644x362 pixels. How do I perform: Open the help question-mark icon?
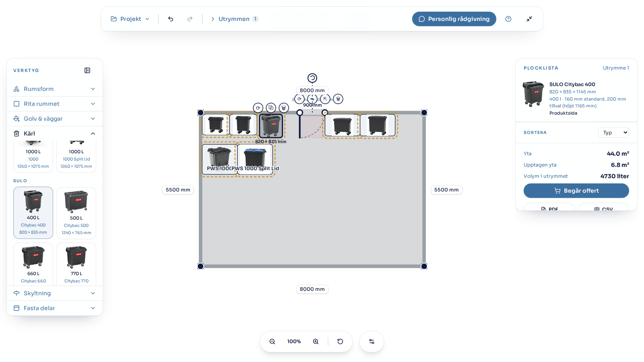click(508, 19)
